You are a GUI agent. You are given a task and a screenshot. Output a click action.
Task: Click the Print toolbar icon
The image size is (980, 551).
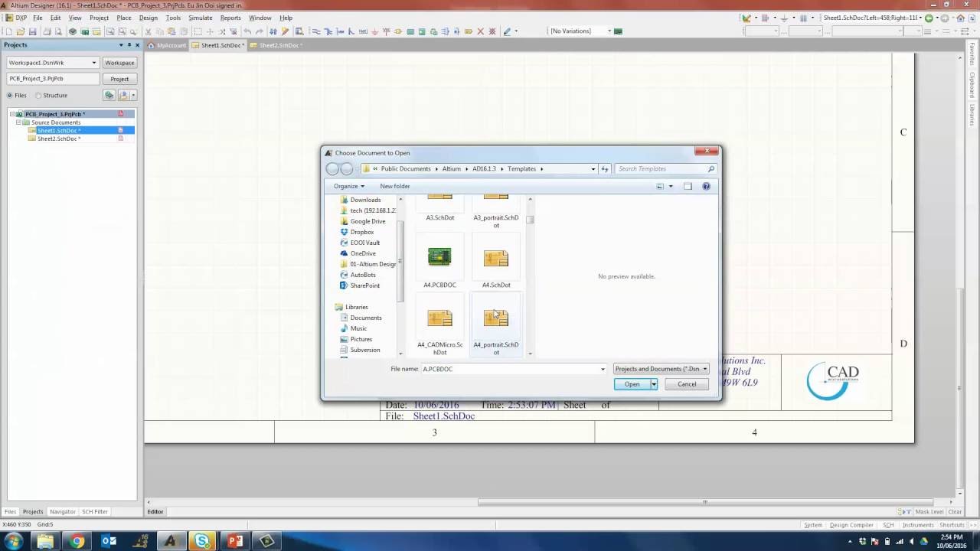47,31
